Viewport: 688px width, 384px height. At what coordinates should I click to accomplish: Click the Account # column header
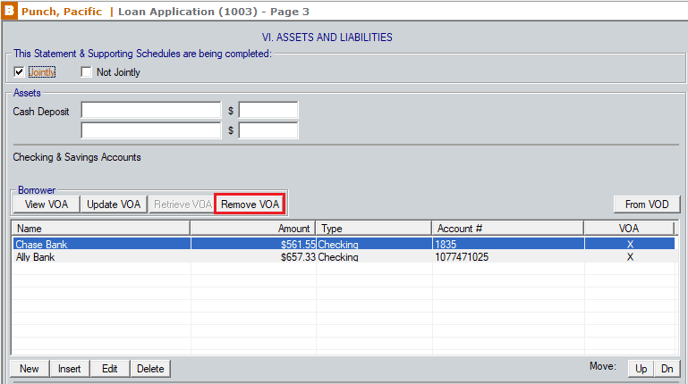click(508, 228)
